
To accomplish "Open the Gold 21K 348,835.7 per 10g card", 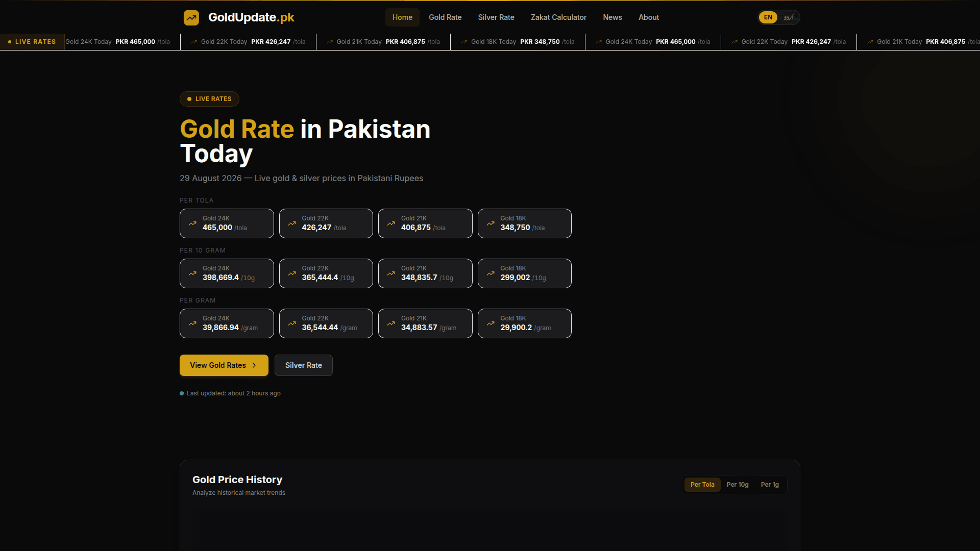I will [x=425, y=273].
